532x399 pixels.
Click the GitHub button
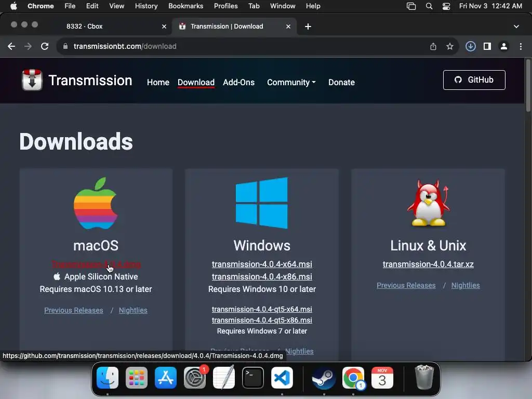point(474,80)
